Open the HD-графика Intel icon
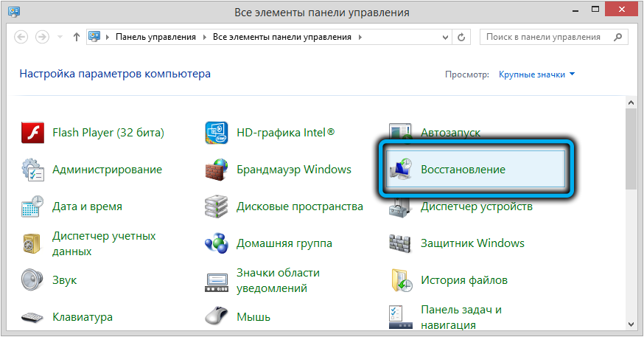This screenshot has height=337, width=644. pos(217,133)
